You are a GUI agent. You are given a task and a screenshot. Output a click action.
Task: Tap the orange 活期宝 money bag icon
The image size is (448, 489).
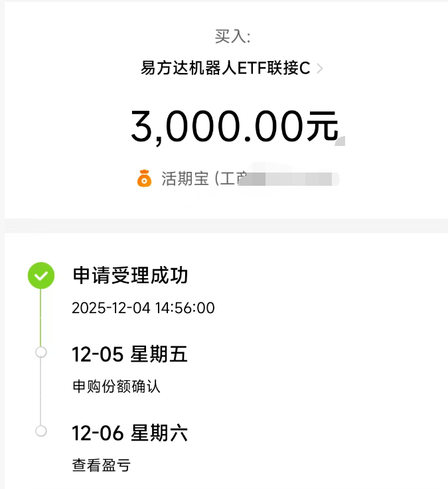tap(145, 178)
